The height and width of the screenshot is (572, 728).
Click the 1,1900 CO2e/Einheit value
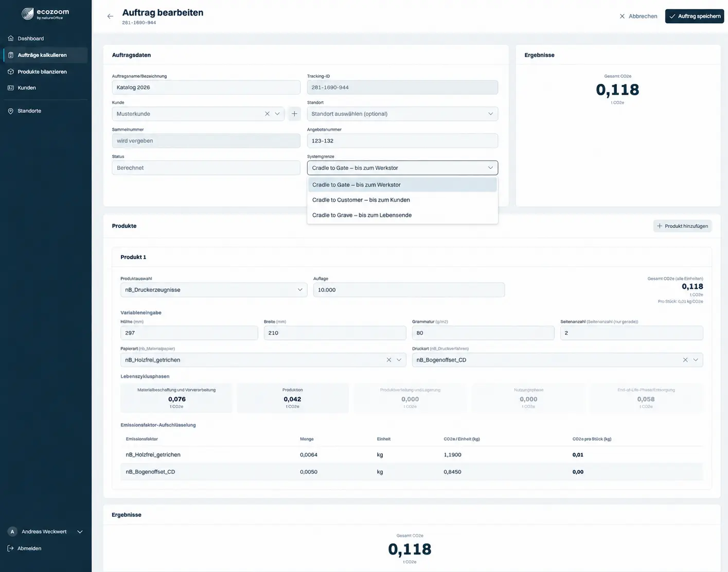point(452,455)
